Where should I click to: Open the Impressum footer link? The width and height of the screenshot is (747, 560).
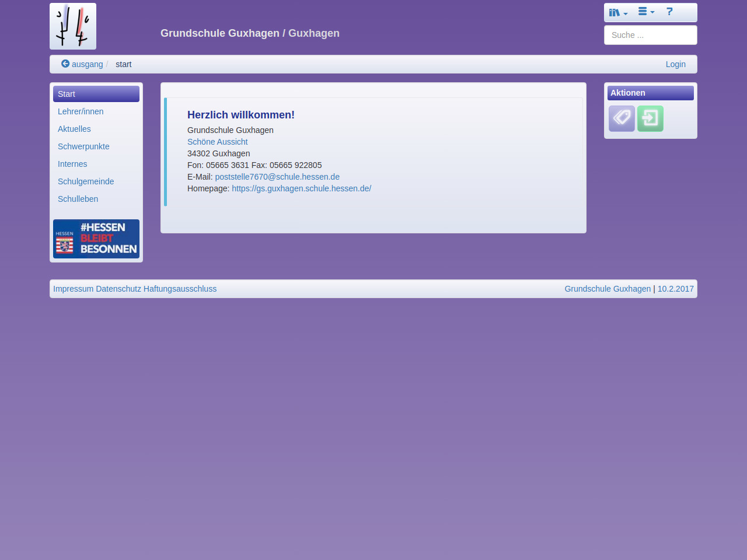tap(73, 289)
